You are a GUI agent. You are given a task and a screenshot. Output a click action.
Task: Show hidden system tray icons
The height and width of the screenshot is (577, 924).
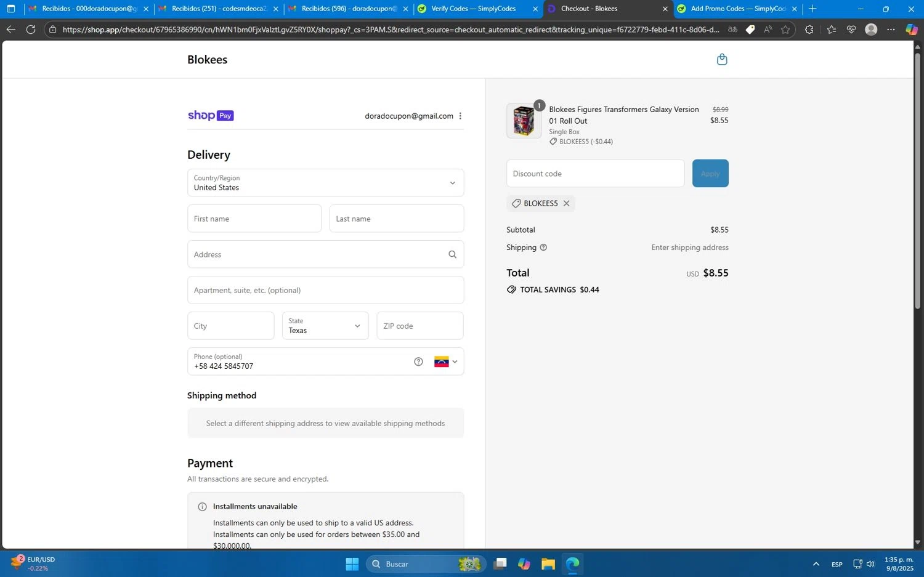[816, 564]
